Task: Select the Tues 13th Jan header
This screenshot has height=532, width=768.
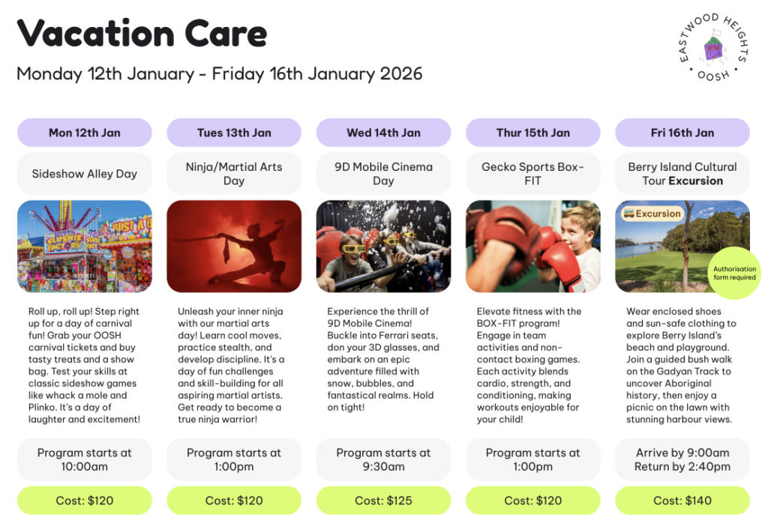Action: click(233, 133)
